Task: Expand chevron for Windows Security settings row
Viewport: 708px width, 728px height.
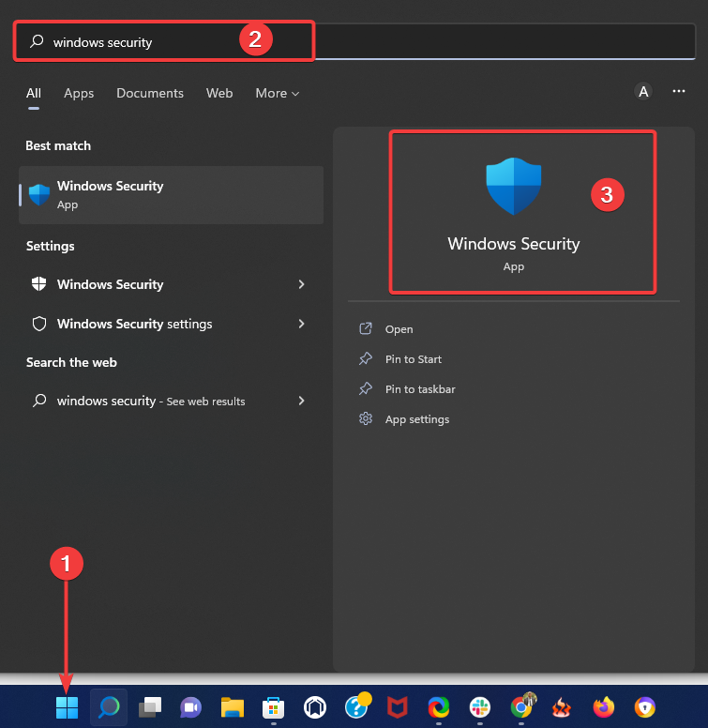Action: coord(301,324)
